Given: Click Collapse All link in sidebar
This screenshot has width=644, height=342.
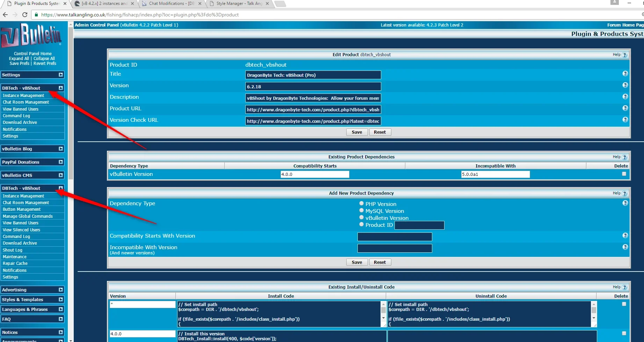Looking at the screenshot, I should 44,59.
